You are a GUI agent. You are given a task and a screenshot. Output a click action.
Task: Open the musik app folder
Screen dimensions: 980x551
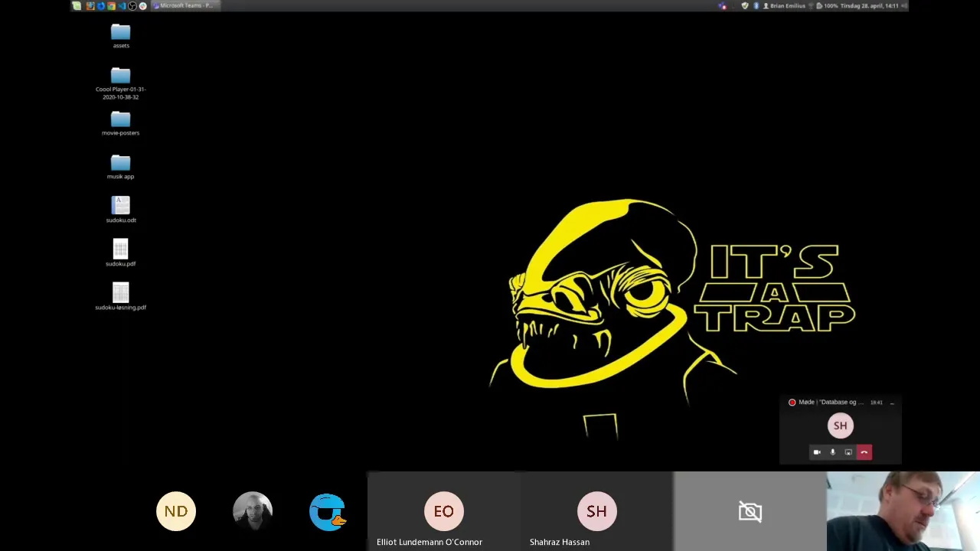click(121, 167)
